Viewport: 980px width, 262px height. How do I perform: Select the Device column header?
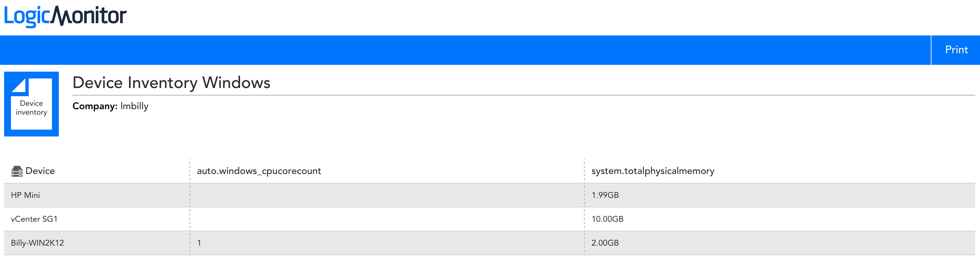(40, 171)
